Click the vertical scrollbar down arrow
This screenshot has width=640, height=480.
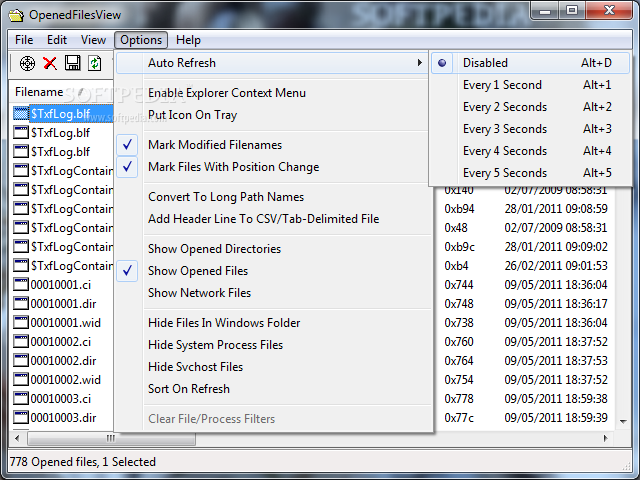623,421
